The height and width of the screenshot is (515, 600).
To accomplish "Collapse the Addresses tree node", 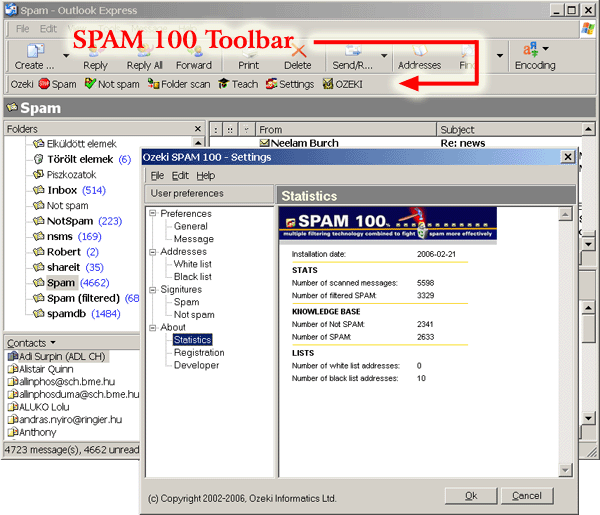I will pyautogui.click(x=153, y=252).
